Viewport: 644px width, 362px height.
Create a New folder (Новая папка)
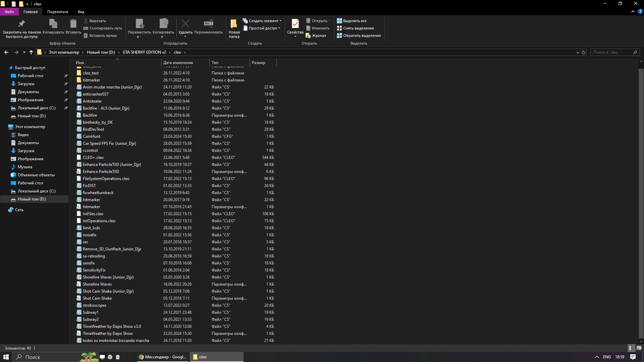coord(234,28)
